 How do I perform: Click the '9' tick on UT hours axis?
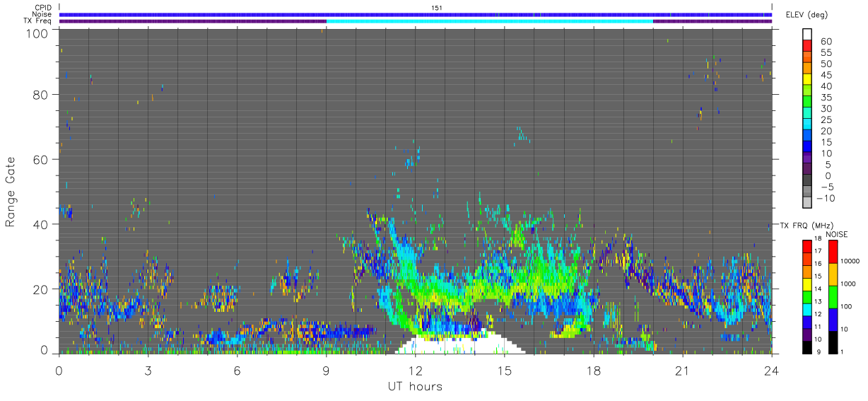click(x=326, y=370)
